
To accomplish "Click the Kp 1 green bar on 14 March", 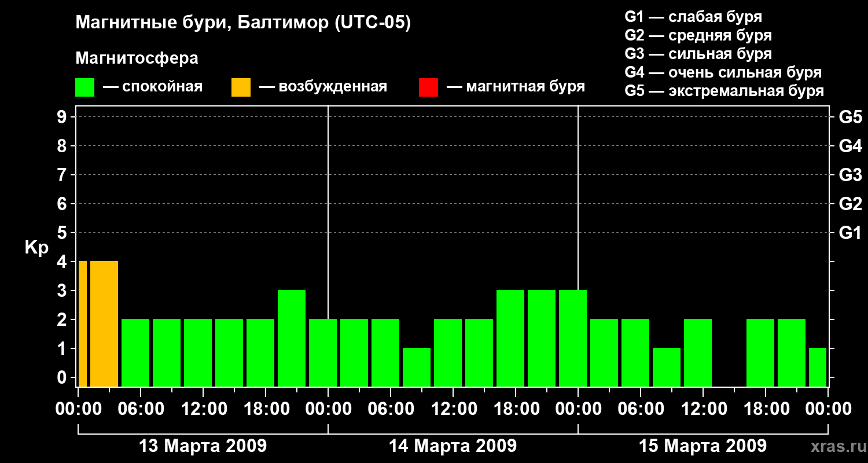I will click(x=417, y=367).
